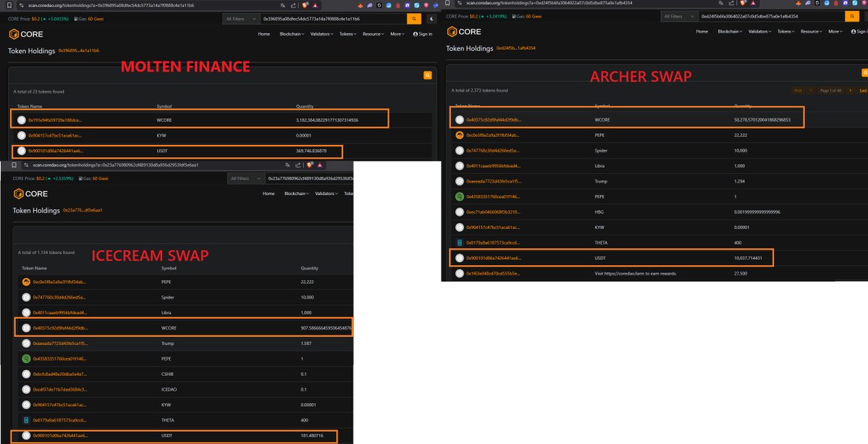Open ICEDAO token link in Icecream Swap table

pyautogui.click(x=60, y=390)
